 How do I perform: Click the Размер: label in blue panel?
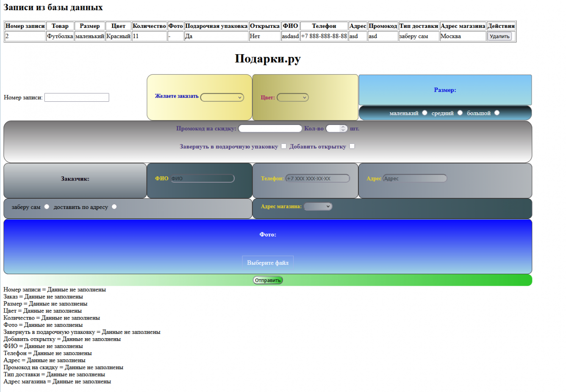445,90
